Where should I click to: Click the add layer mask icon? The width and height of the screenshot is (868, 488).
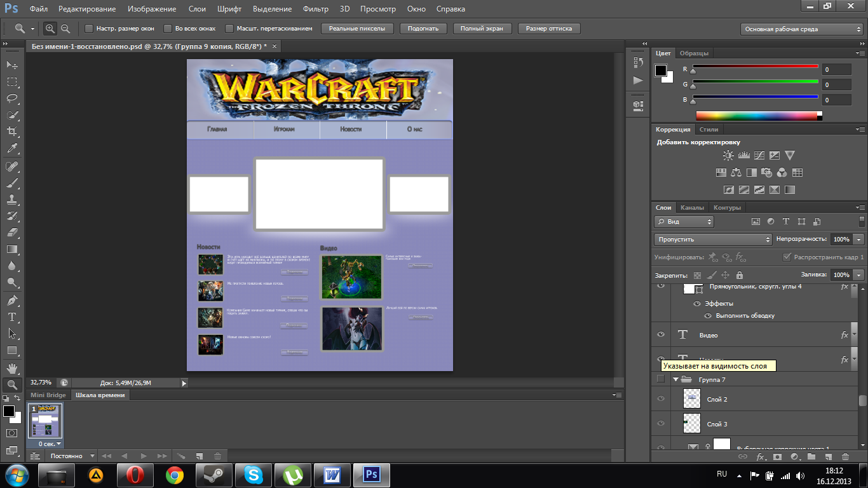(x=777, y=456)
